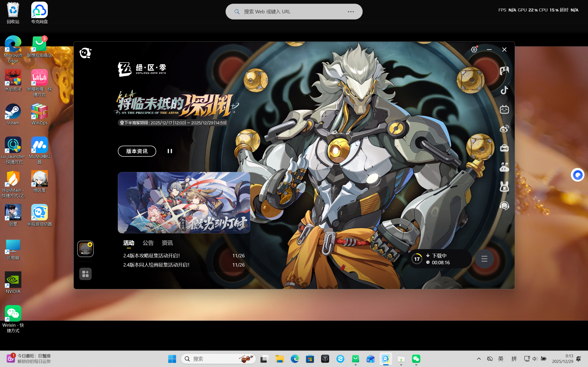Pause the background video playback
The image size is (588, 367).
pyautogui.click(x=170, y=151)
